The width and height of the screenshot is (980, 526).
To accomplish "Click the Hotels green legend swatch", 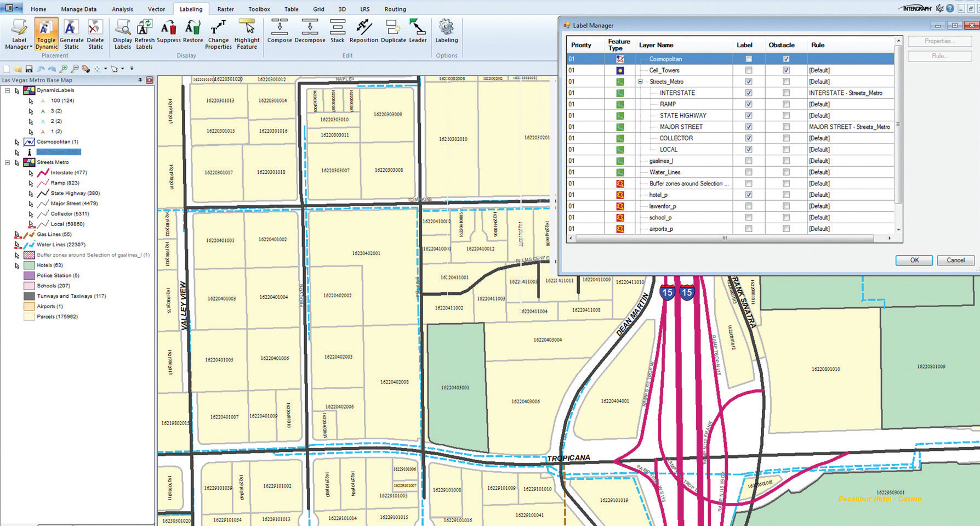I will pos(29,265).
